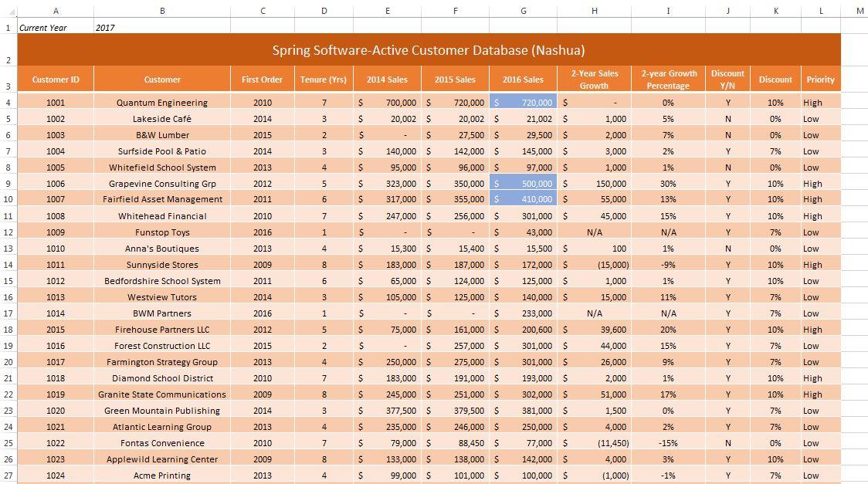The width and height of the screenshot is (868, 484).
Task: Select column header L
Action: coord(820,11)
